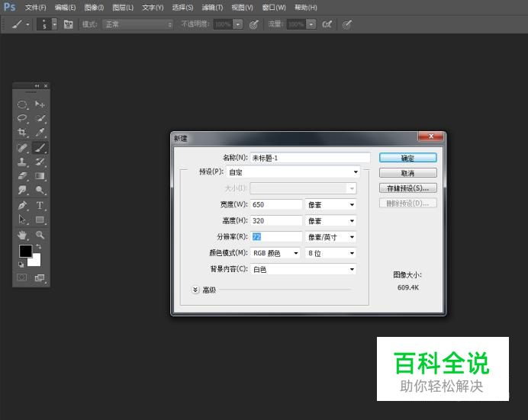The height and width of the screenshot is (420, 528).
Task: Open the 编辑(E) menu
Action: point(66,8)
